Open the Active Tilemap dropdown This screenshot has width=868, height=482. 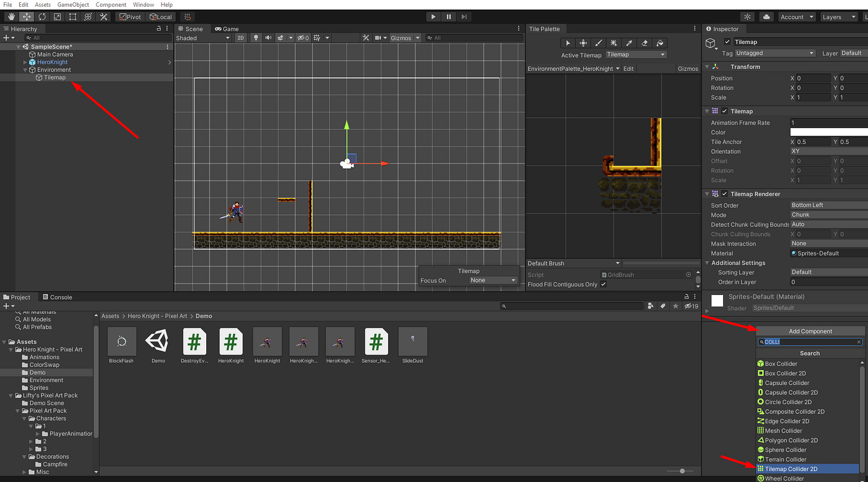click(x=635, y=54)
